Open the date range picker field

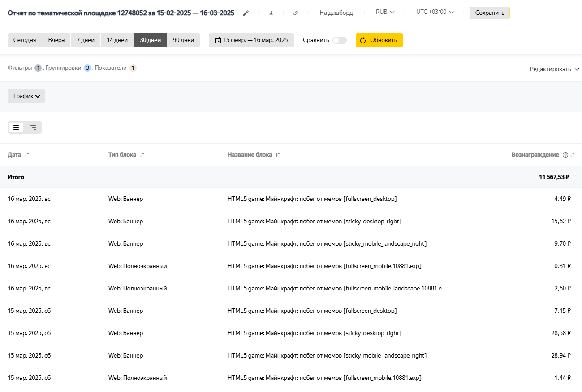coord(251,40)
